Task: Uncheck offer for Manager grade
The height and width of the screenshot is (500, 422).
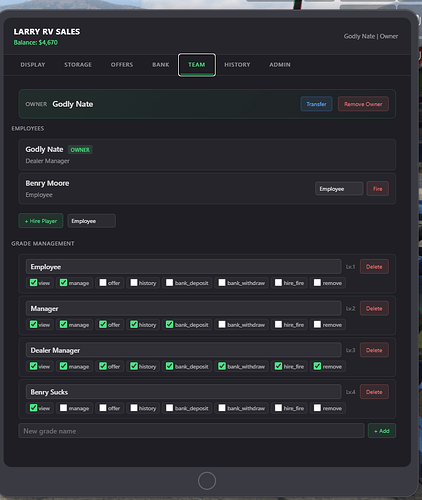Action: [x=103, y=324]
